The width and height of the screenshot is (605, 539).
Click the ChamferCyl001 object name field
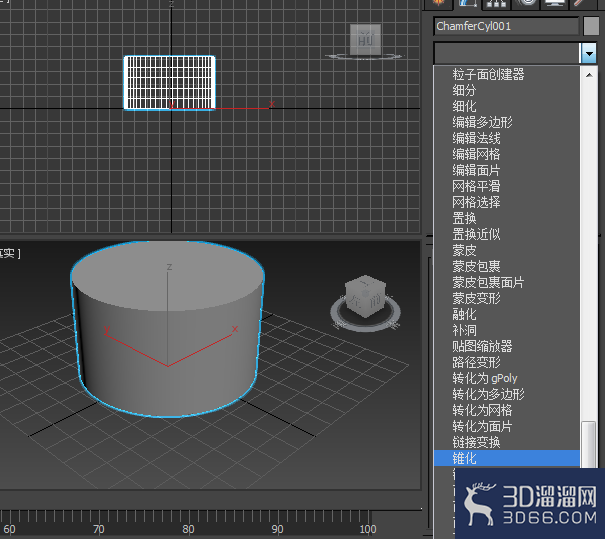tap(506, 26)
